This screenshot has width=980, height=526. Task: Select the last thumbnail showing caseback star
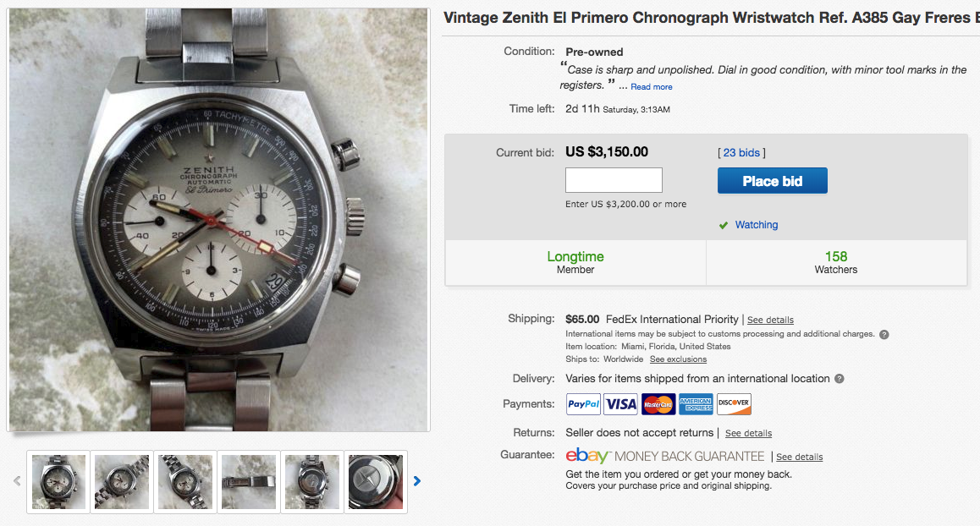click(376, 482)
